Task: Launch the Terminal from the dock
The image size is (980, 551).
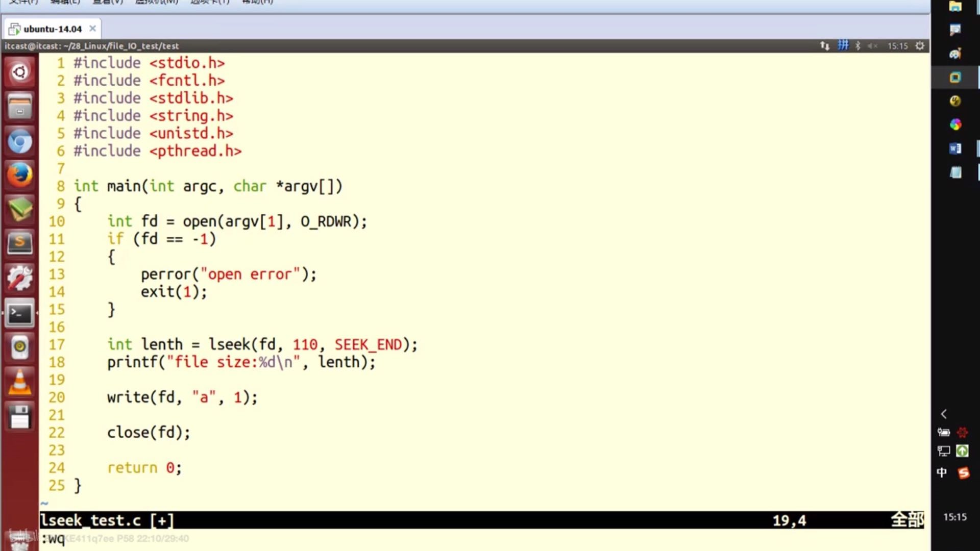Action: tap(19, 313)
